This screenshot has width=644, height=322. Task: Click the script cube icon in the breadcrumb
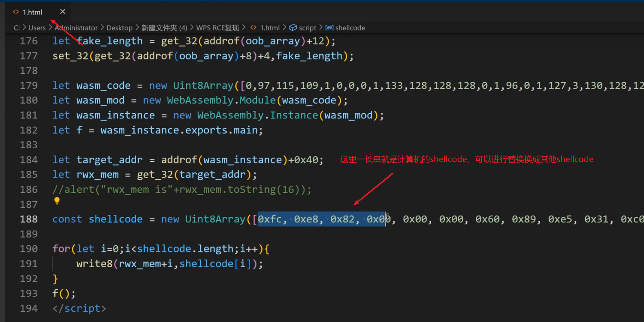pos(293,28)
